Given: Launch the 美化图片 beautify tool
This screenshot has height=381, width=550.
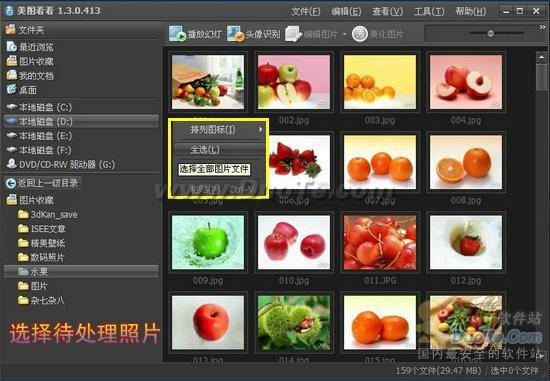Looking at the screenshot, I should pyautogui.click(x=360, y=34).
